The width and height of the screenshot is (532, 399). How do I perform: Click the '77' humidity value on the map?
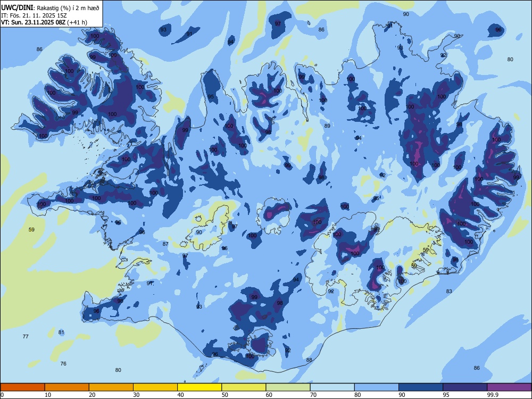(x=26, y=337)
